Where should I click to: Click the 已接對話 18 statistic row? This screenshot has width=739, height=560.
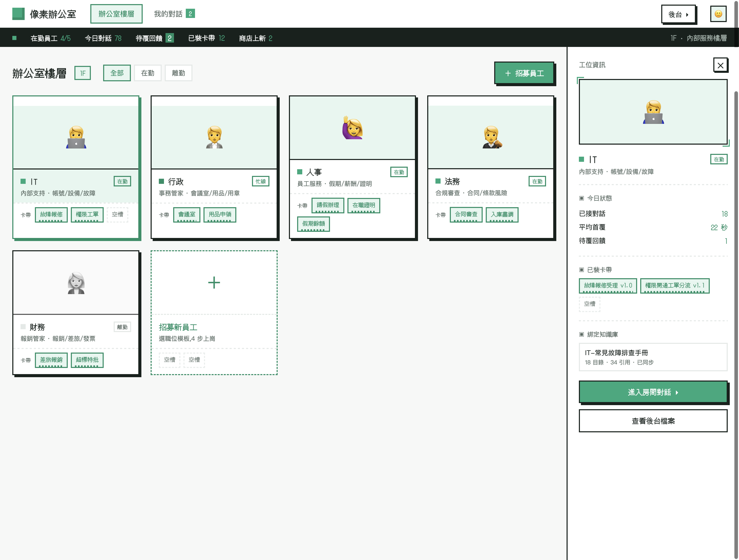(653, 214)
